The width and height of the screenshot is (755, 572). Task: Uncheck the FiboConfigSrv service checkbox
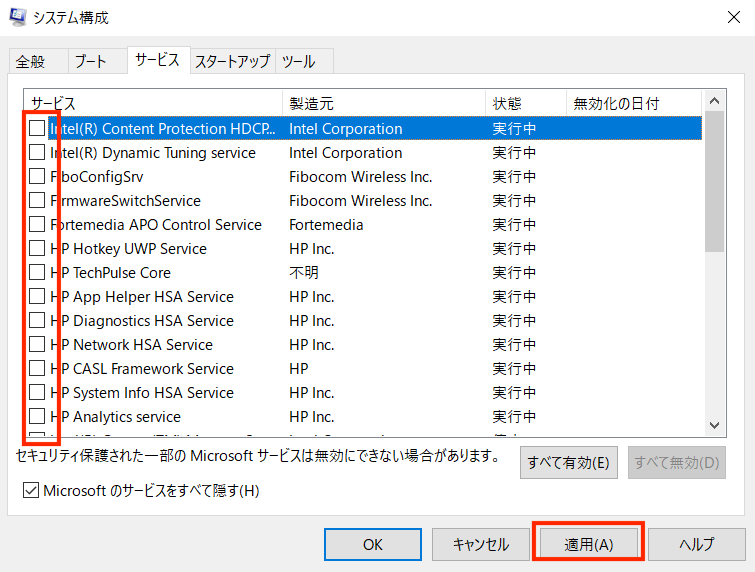37,176
